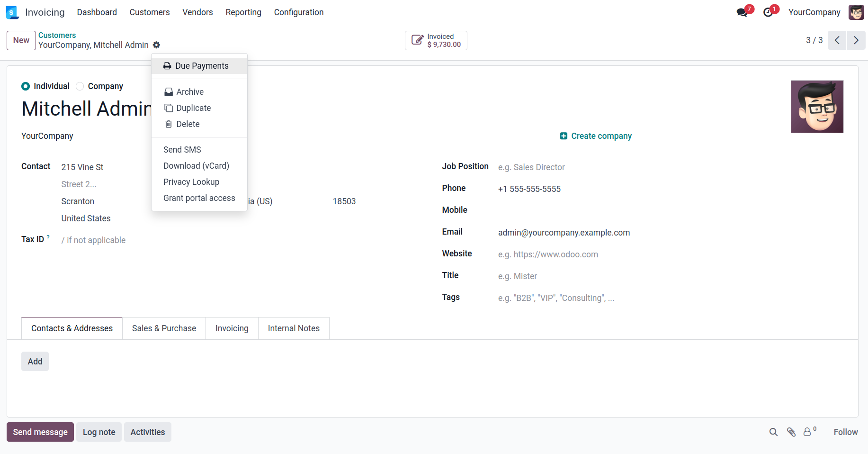Click the paperclip attachments icon
Image resolution: width=868 pixels, height=454 pixels.
click(791, 432)
